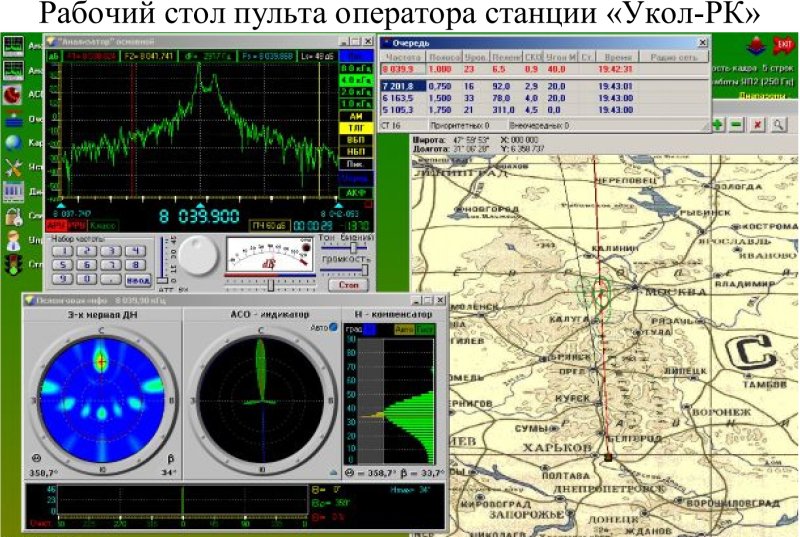Select queue row 7 201.8
Viewport: 800px width, 537px height.
(544, 86)
